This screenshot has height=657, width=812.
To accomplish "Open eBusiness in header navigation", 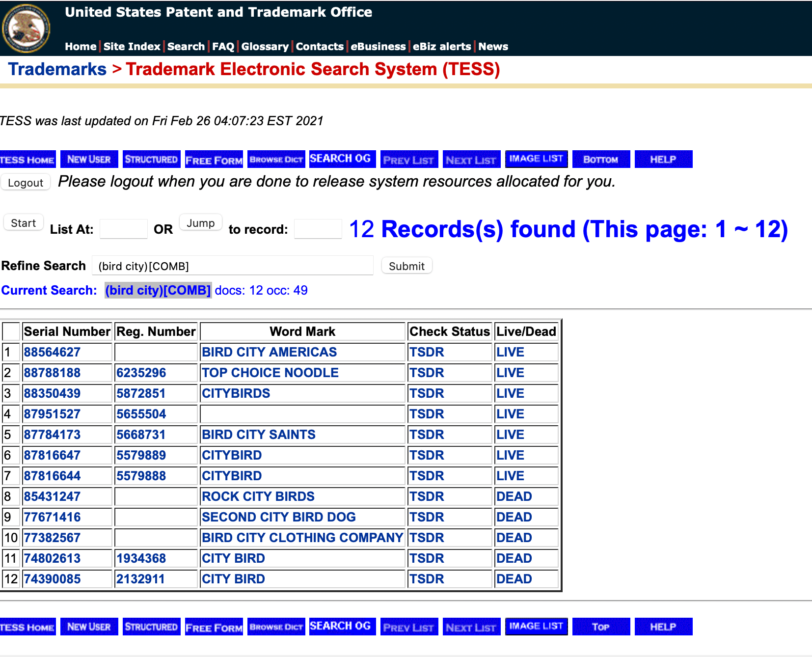I will (378, 47).
